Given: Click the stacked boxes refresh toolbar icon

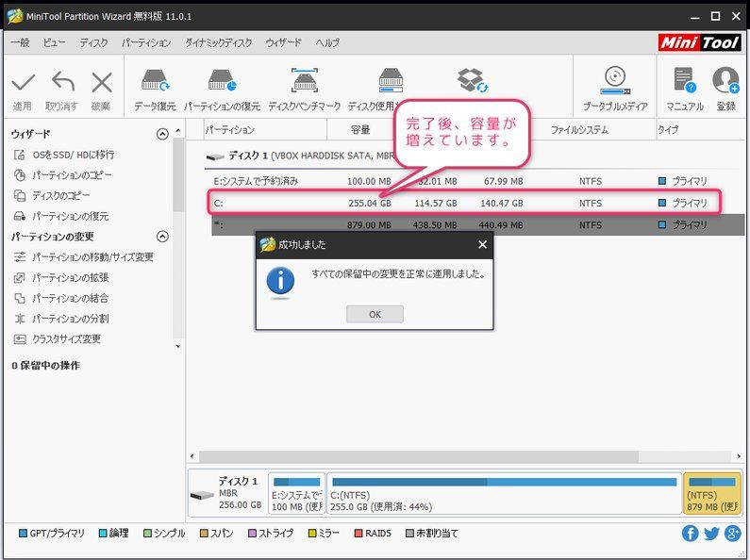Looking at the screenshot, I should 472,80.
